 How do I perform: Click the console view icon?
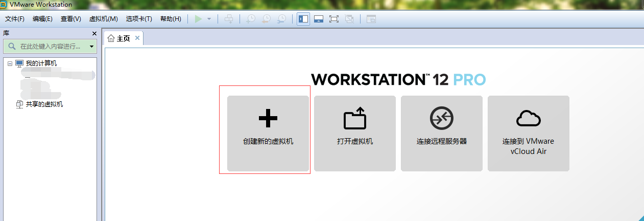371,19
